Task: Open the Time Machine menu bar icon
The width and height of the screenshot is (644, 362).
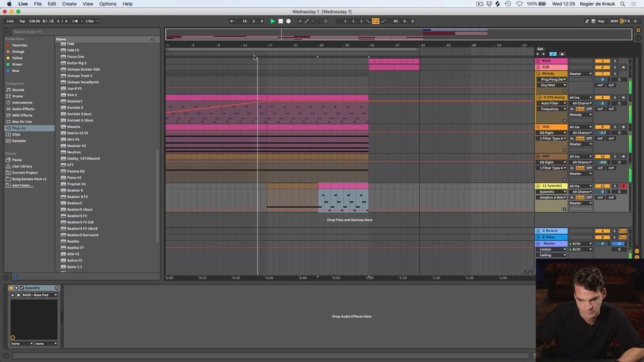Action: pyautogui.click(x=508, y=4)
